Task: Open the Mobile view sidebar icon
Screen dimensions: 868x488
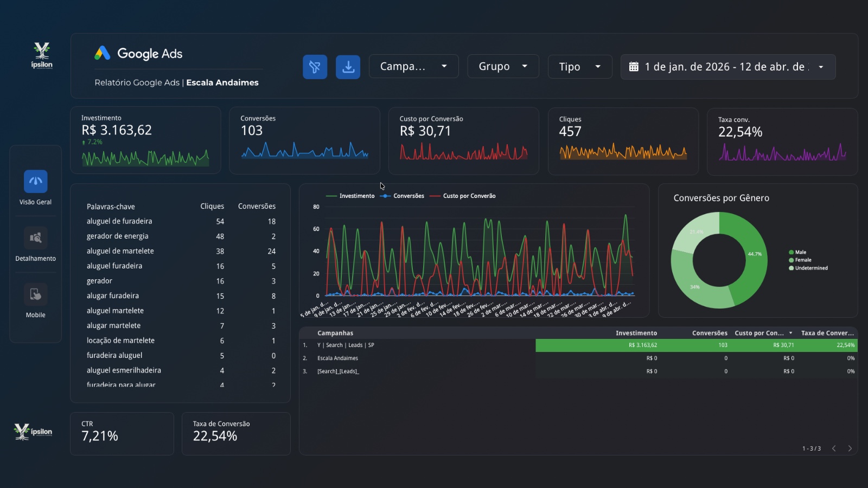Action: [36, 294]
